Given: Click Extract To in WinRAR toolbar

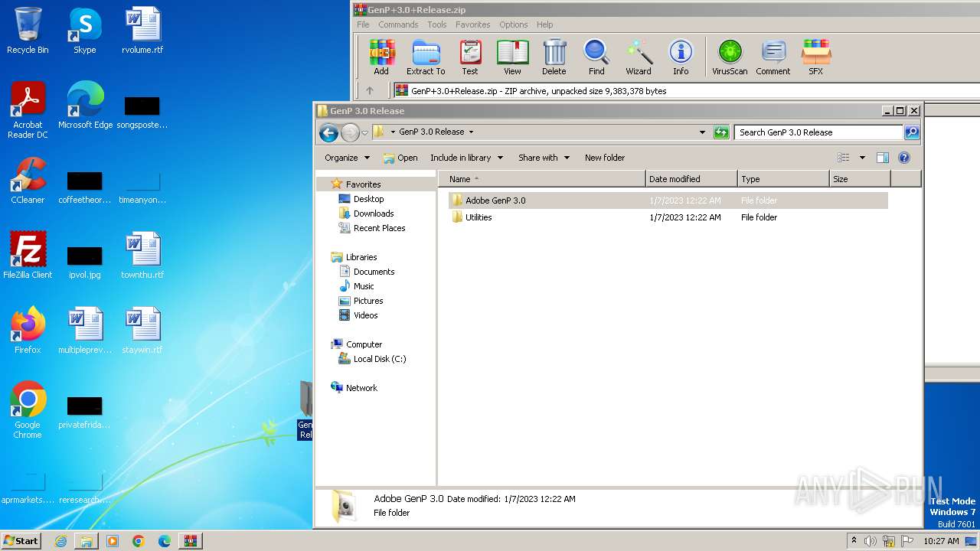Looking at the screenshot, I should (426, 57).
